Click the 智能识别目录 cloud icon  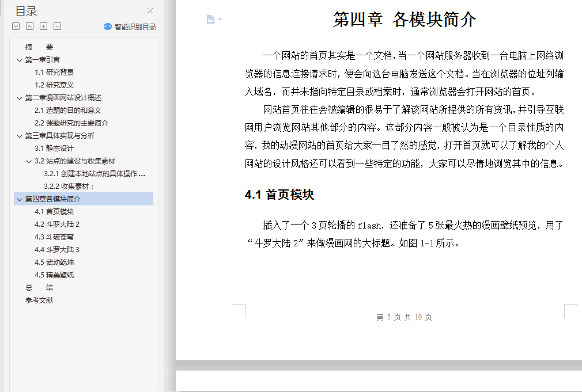point(108,26)
